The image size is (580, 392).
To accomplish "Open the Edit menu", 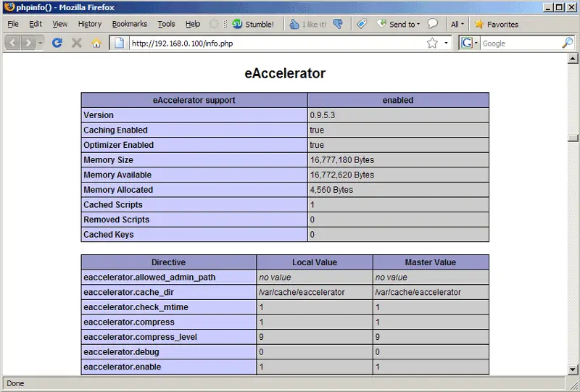I will pyautogui.click(x=36, y=24).
